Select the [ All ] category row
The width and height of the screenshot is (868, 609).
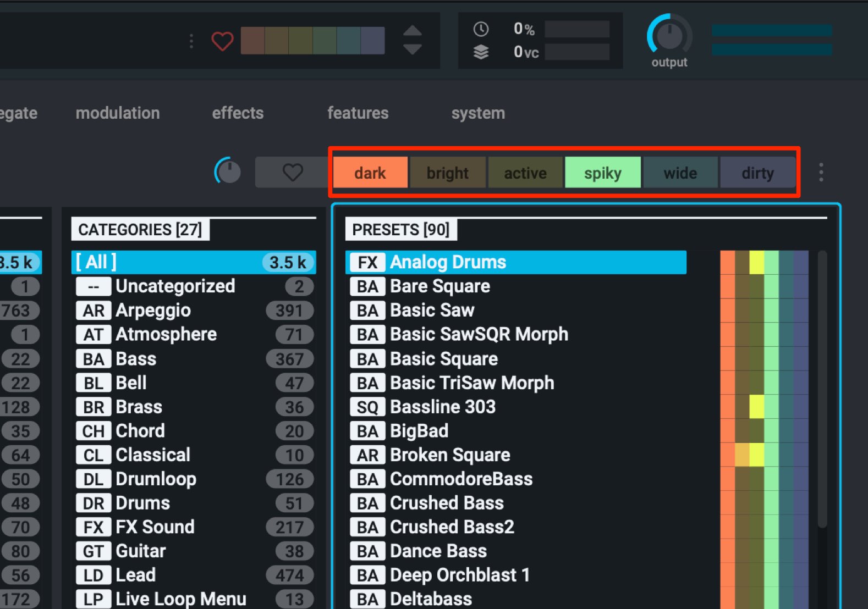(x=194, y=262)
